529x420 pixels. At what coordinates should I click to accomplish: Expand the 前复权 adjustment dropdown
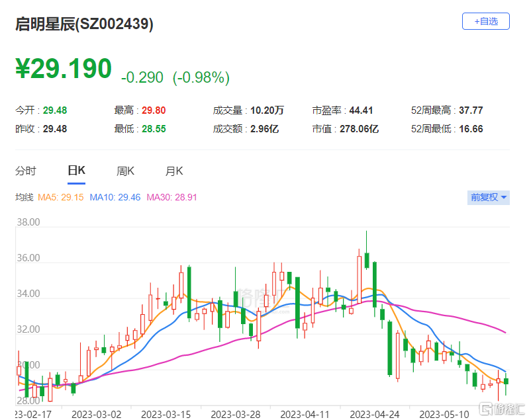tap(488, 197)
